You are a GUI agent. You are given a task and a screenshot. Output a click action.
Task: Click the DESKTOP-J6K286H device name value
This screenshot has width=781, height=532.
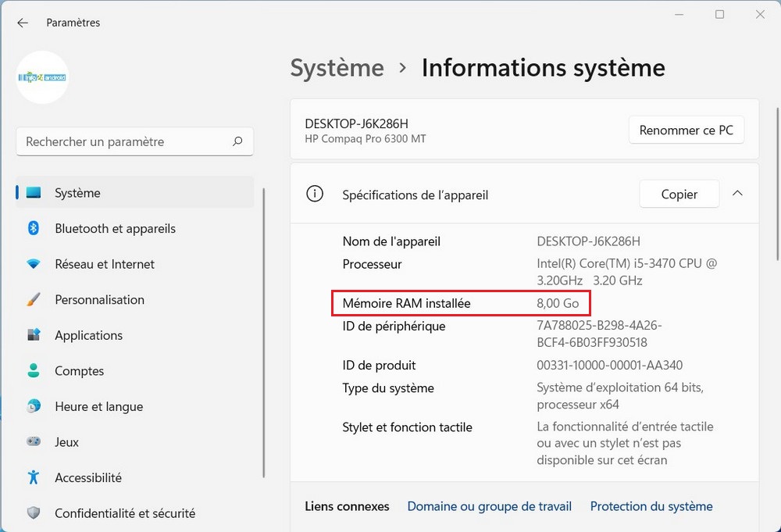[588, 241]
